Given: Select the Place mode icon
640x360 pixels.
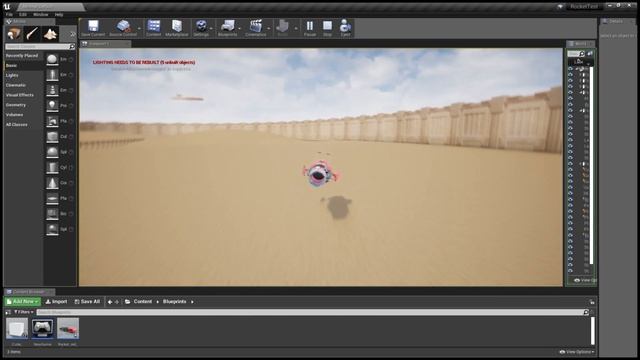Looking at the screenshot, I should point(14,34).
